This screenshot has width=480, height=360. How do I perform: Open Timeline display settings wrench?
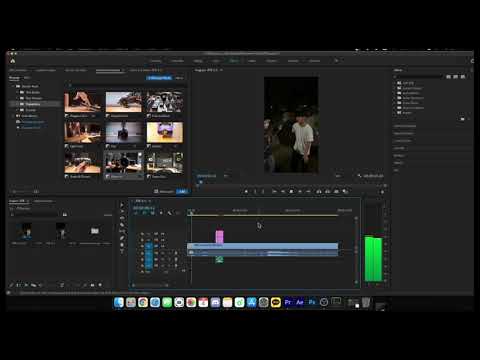pos(169,213)
